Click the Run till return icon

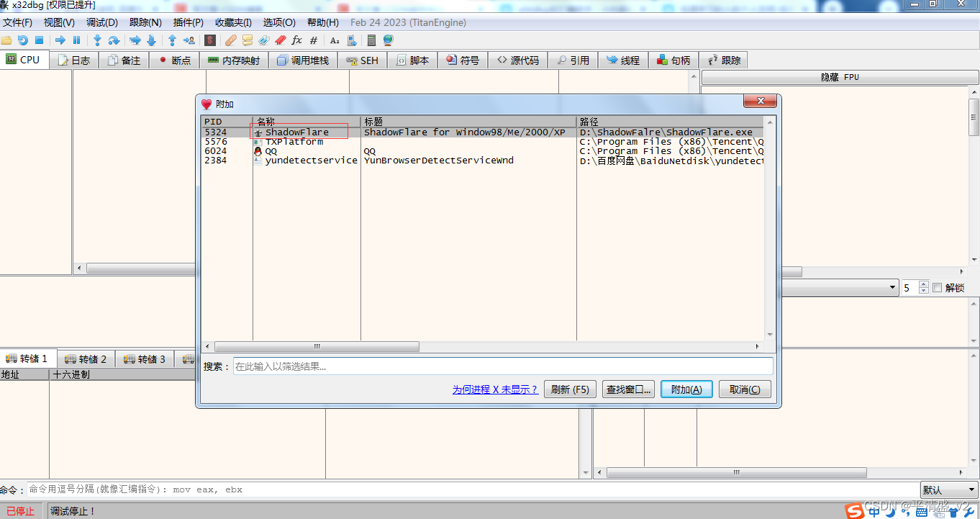(172, 40)
